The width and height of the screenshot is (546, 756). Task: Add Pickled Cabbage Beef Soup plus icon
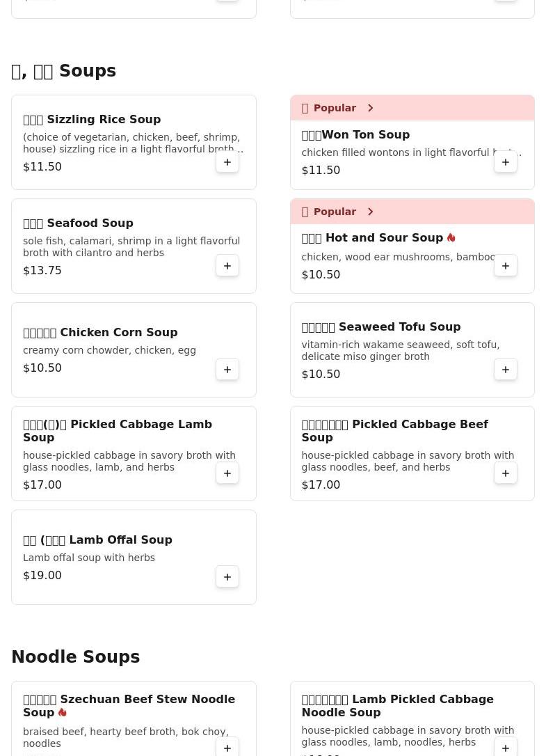pyautogui.click(x=505, y=473)
